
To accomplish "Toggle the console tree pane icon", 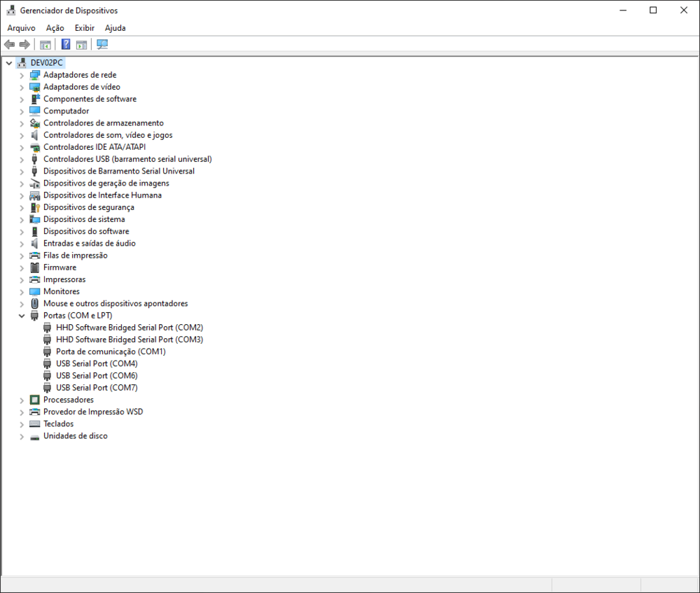I will pos(45,43).
